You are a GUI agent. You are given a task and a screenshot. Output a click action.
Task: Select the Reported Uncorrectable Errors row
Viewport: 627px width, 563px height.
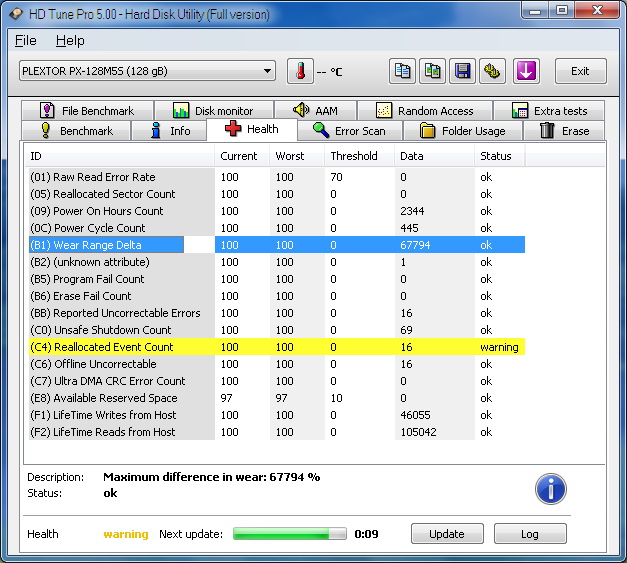pos(277,313)
